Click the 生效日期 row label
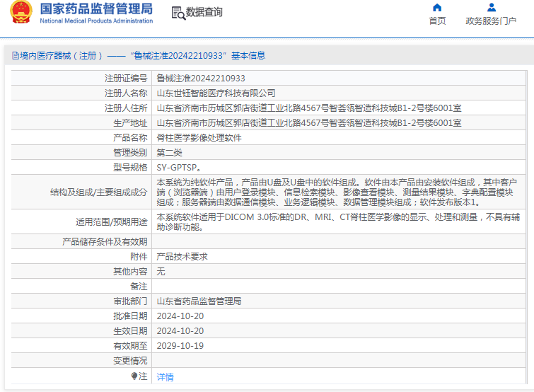534x392 pixels. 130,331
